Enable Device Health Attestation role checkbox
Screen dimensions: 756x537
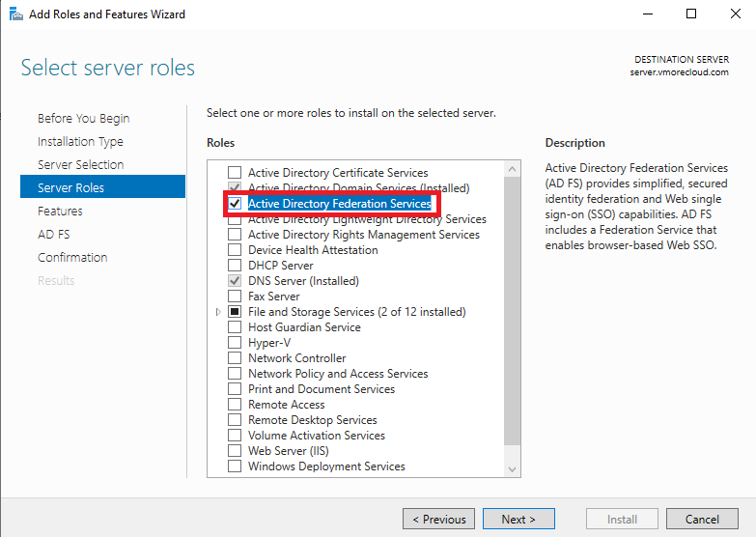(235, 249)
